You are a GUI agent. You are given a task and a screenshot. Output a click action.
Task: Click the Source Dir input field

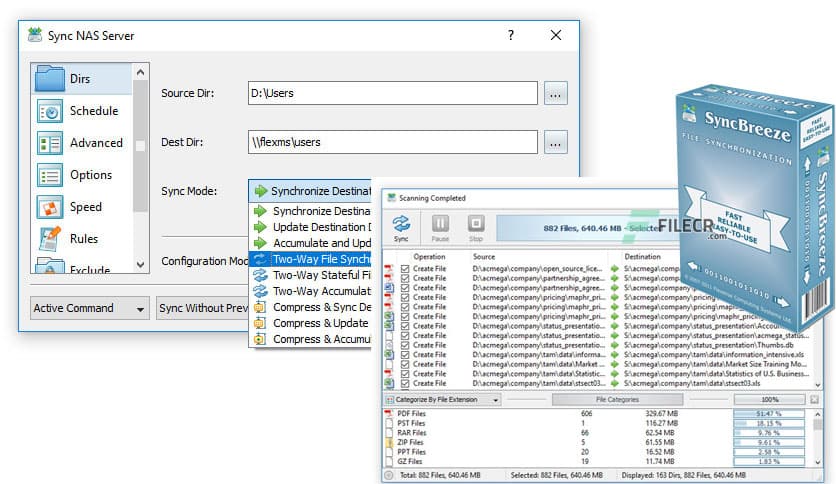(x=393, y=93)
